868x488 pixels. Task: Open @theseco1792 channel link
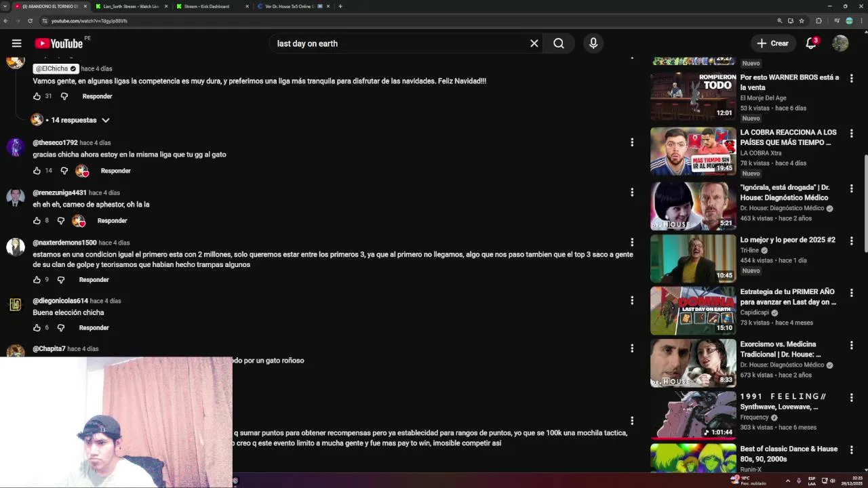click(55, 143)
